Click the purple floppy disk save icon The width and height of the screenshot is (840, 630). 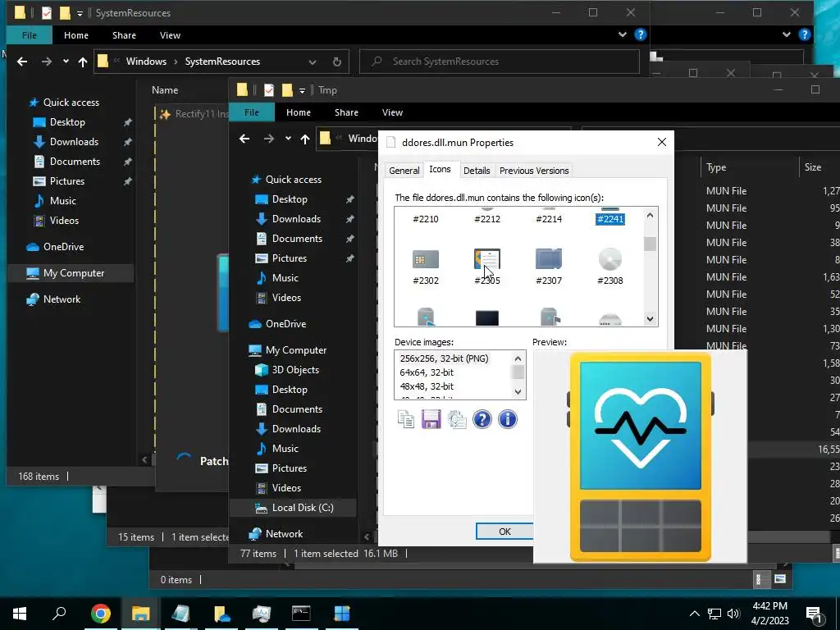click(431, 419)
